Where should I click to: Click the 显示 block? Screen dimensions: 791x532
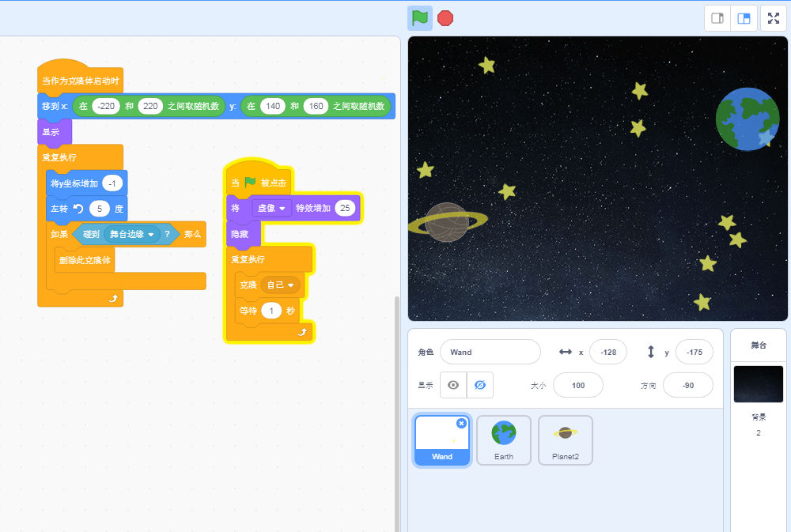pyautogui.click(x=55, y=132)
